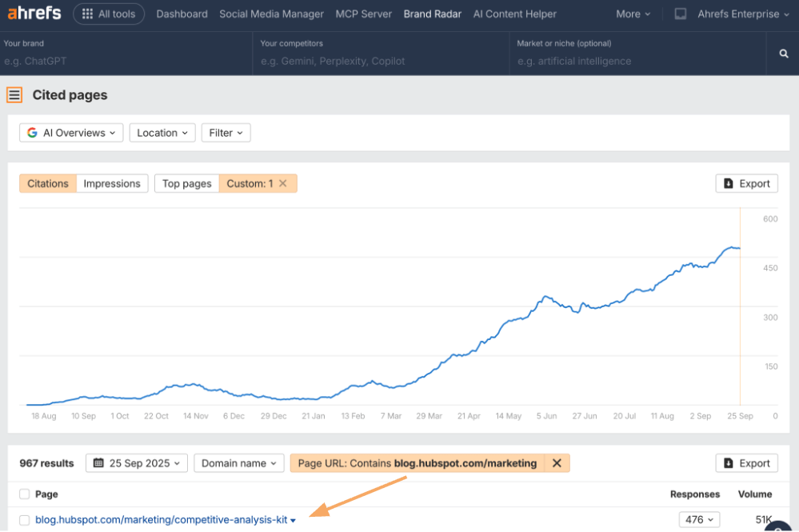This screenshot has width=799, height=532.
Task: Click the search magnifier icon
Action: (783, 53)
